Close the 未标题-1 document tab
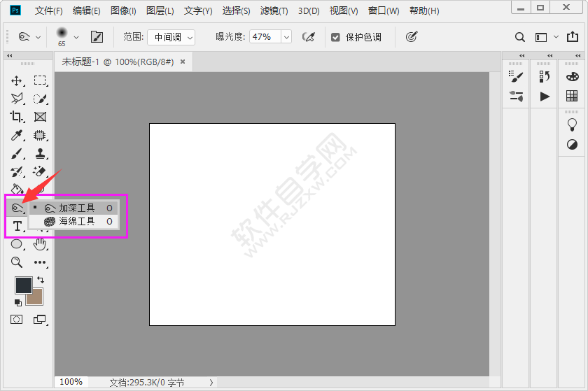 click(183, 62)
